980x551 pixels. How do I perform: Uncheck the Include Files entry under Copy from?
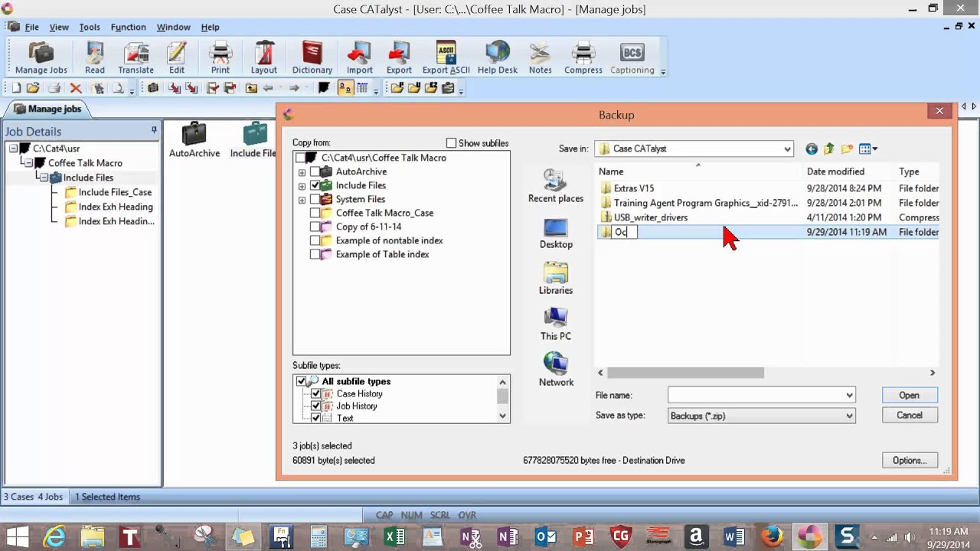click(x=315, y=185)
